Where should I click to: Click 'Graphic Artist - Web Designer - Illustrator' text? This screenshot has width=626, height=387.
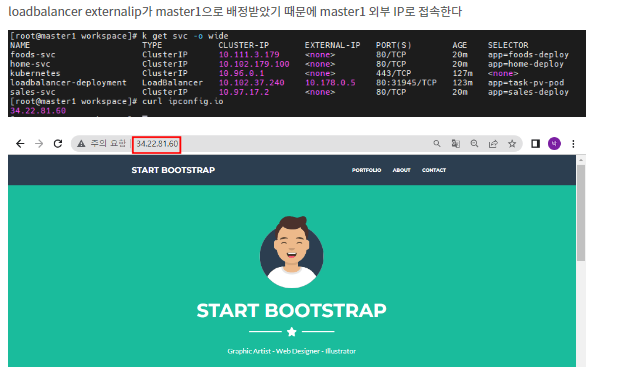click(291, 351)
